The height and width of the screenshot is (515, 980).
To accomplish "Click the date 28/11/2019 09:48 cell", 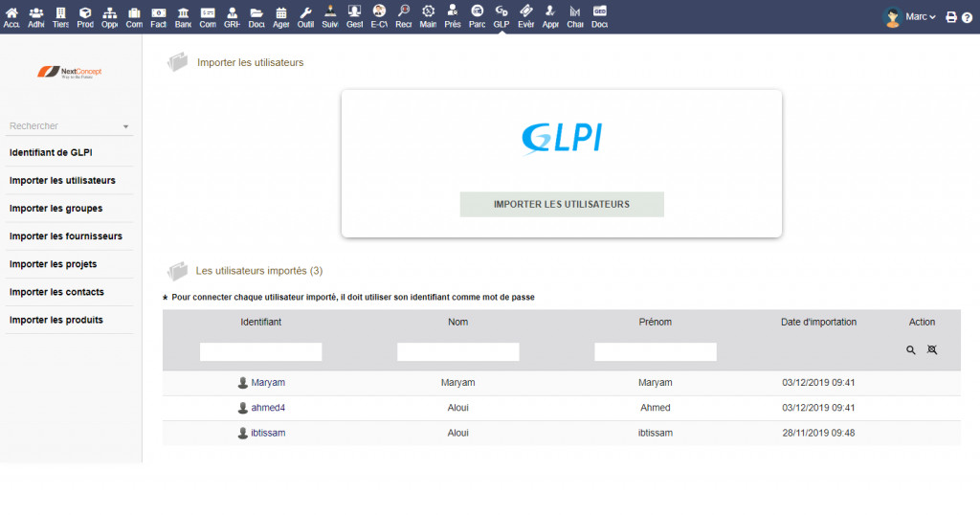I will (x=819, y=433).
